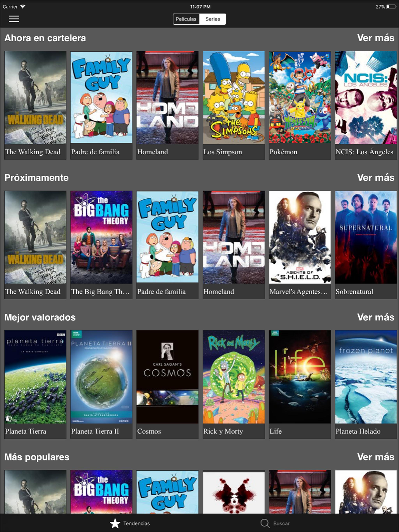Check the battery icon in status bar
The image size is (399, 532).
(x=391, y=7)
